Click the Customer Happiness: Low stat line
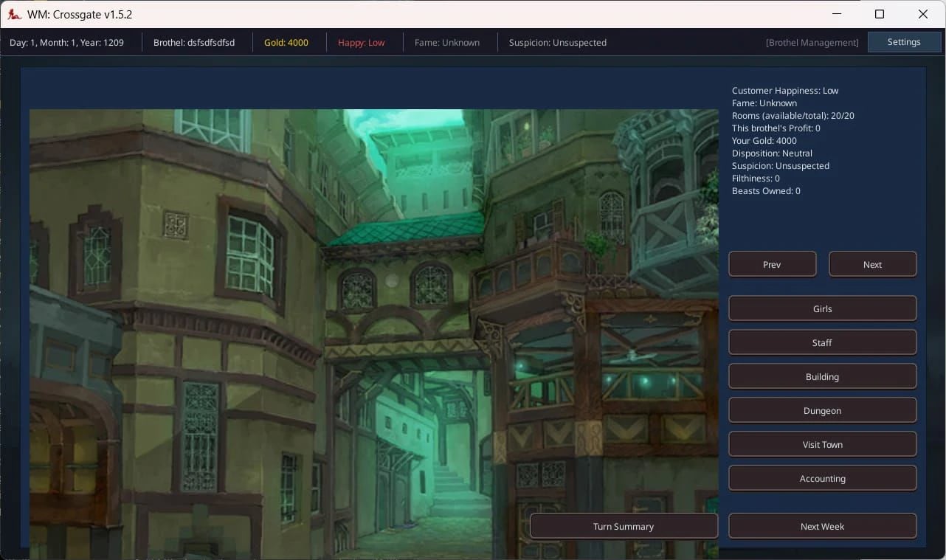The height and width of the screenshot is (560, 946). click(x=784, y=90)
